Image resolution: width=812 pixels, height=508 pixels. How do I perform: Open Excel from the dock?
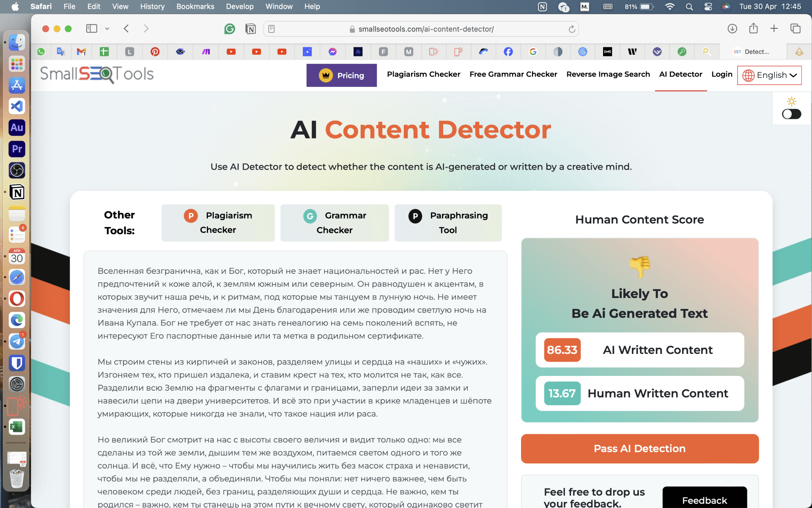(17, 427)
